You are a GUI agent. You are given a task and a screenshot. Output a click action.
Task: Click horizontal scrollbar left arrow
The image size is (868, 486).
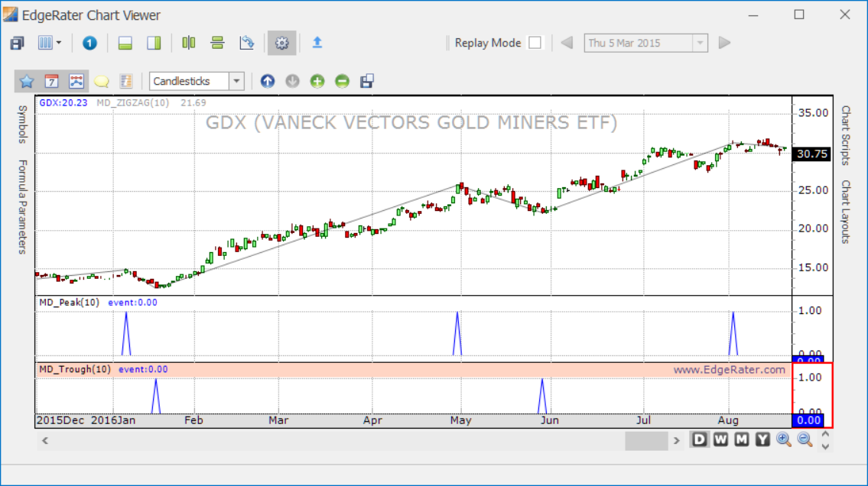(x=45, y=441)
